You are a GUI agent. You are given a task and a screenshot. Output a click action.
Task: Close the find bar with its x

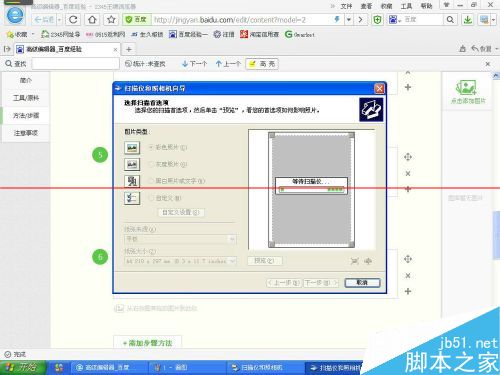pos(488,64)
